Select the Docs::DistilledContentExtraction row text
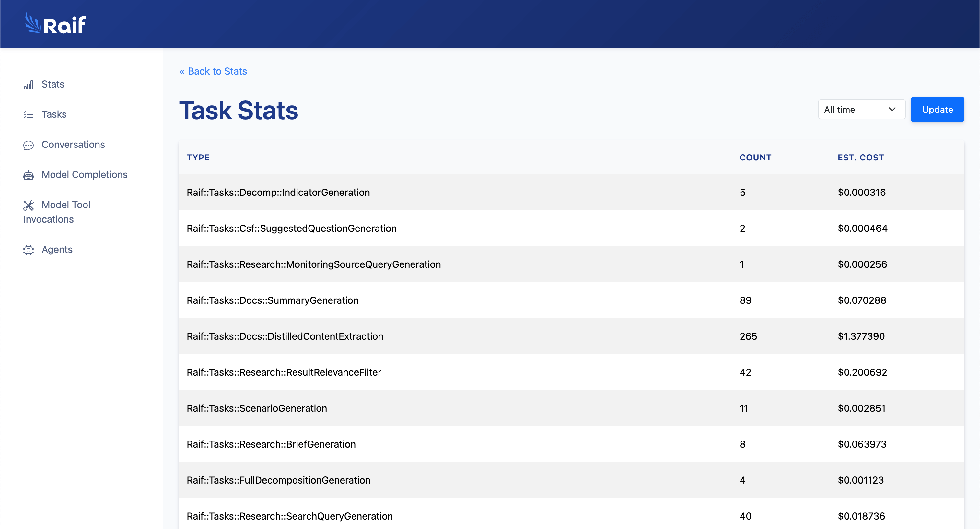This screenshot has width=980, height=529. point(285,336)
